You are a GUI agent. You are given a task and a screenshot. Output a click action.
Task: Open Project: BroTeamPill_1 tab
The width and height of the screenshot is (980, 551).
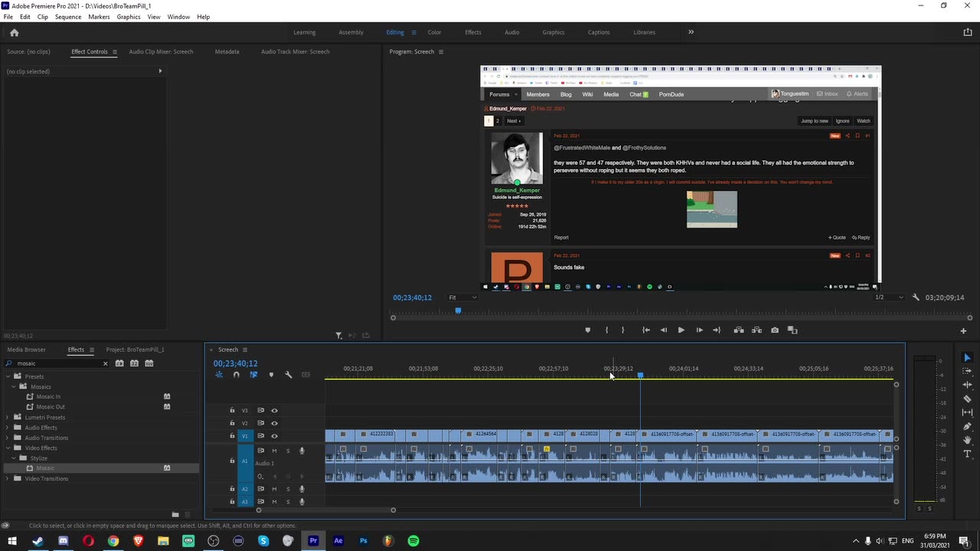(x=135, y=350)
